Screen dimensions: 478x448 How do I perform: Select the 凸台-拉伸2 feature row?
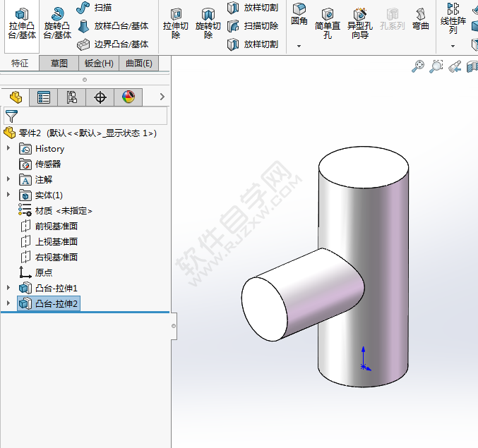tap(49, 303)
